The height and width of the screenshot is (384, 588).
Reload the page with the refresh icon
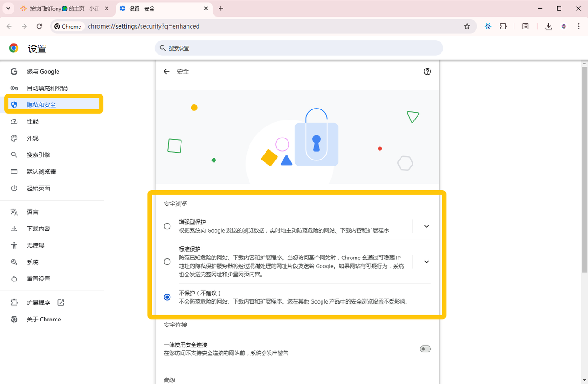(x=40, y=26)
